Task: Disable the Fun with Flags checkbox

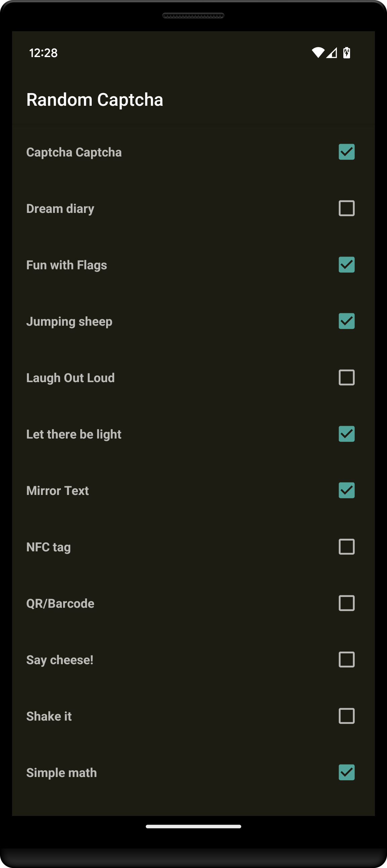Action: click(x=346, y=265)
